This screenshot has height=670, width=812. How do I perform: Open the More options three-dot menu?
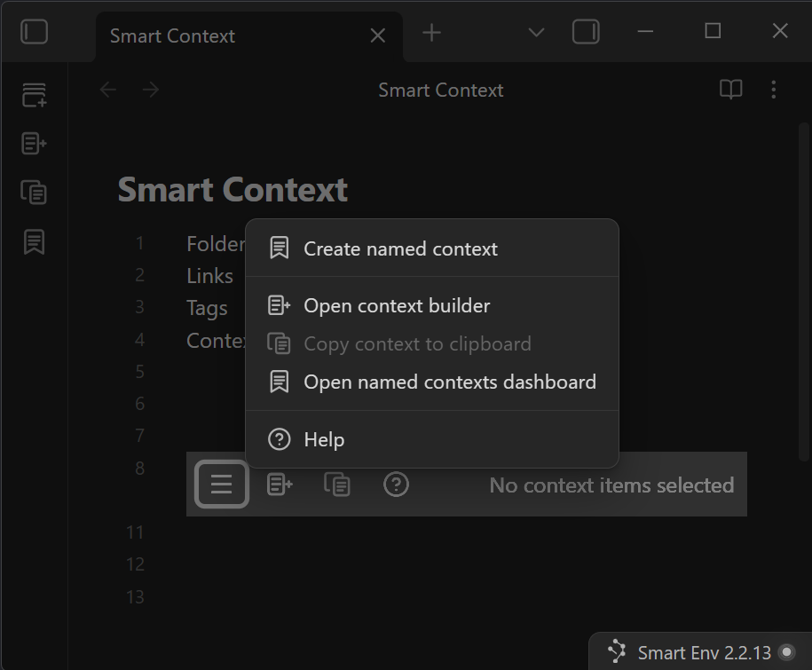(x=773, y=90)
